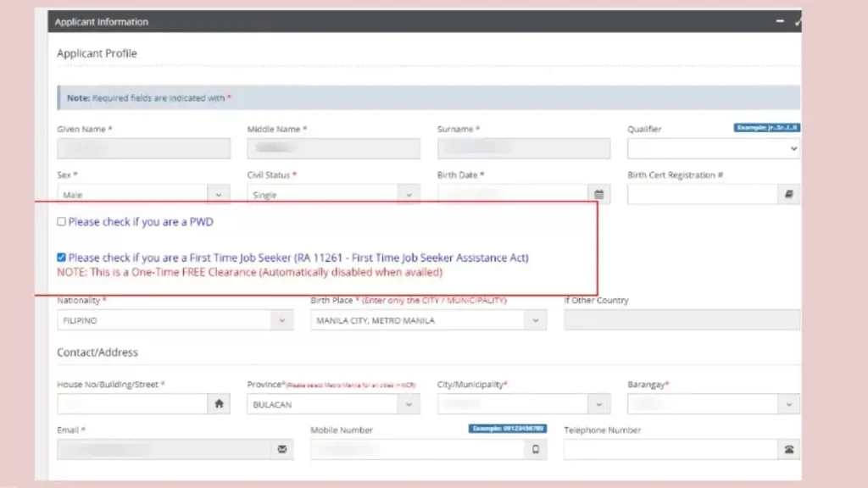This screenshot has height=488, width=868.
Task: Click the Given Name input field
Action: pyautogui.click(x=143, y=148)
